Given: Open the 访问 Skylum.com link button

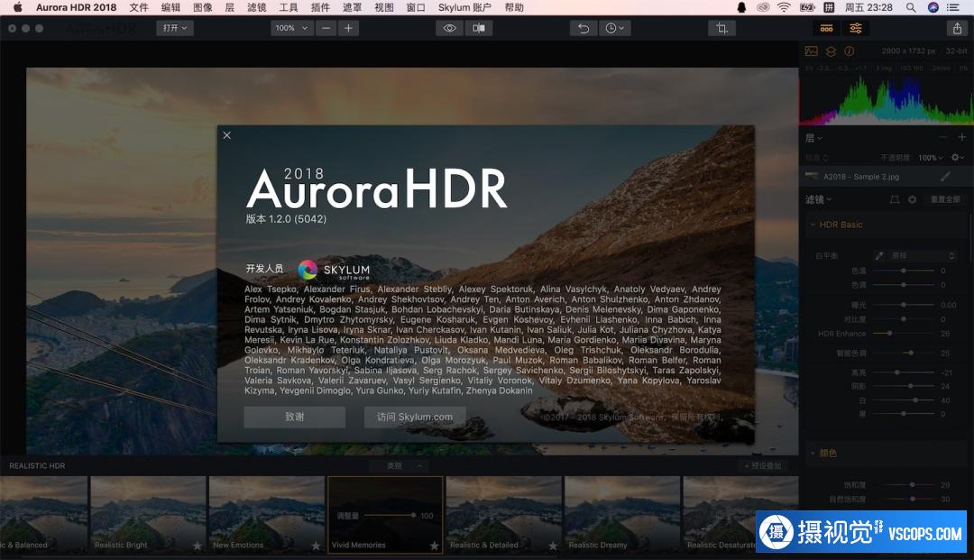Looking at the screenshot, I should [414, 417].
